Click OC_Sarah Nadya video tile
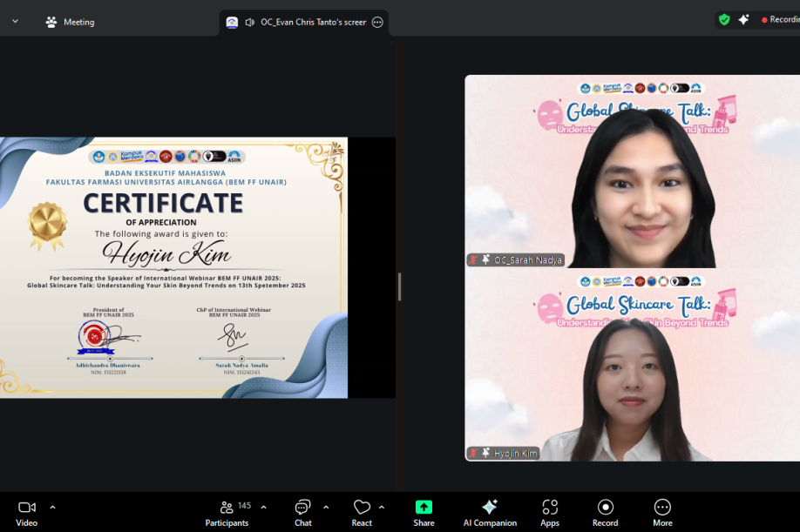The image size is (800, 532). [632, 172]
